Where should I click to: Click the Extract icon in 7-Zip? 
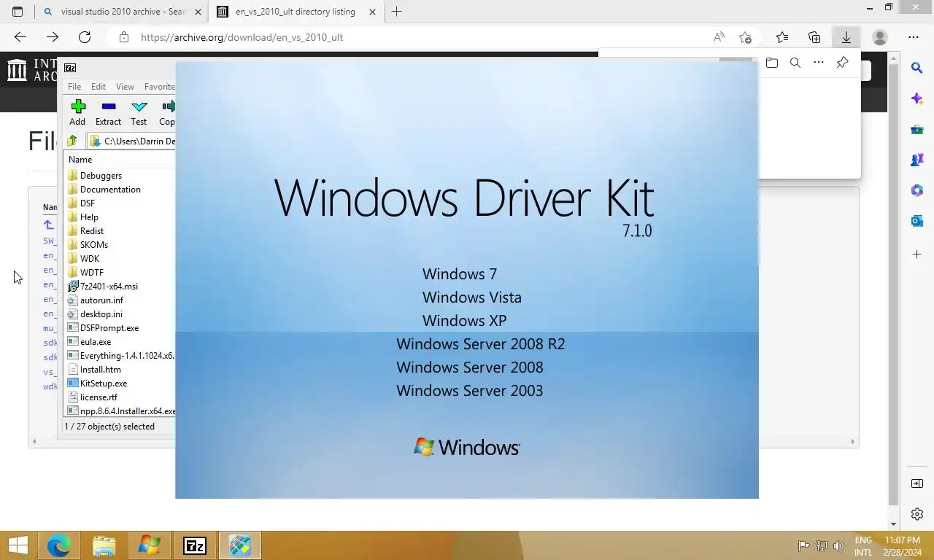(x=108, y=112)
